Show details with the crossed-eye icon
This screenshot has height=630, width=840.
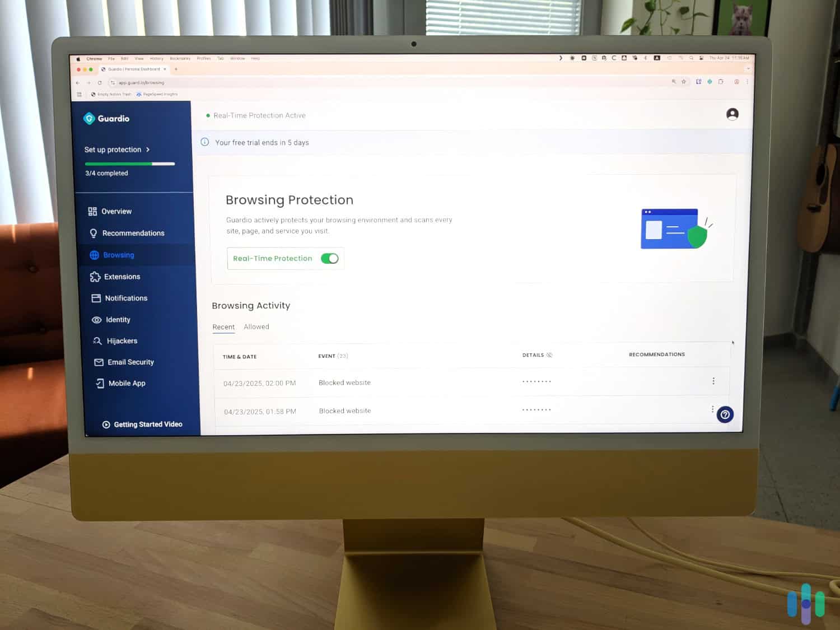pos(549,354)
